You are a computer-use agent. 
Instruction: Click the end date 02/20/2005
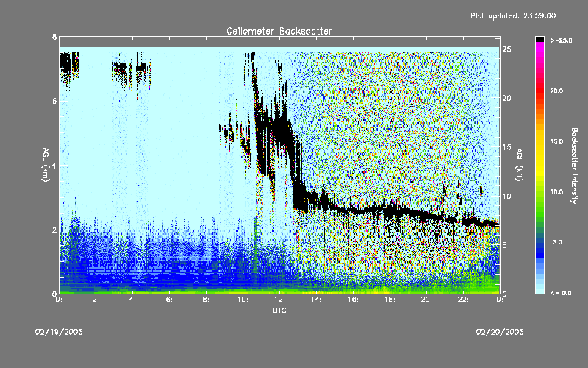pos(500,332)
